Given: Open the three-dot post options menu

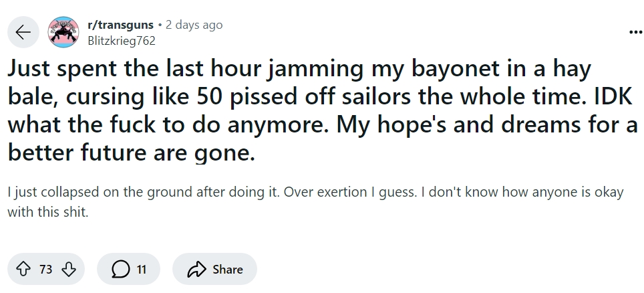Looking at the screenshot, I should 635,31.
